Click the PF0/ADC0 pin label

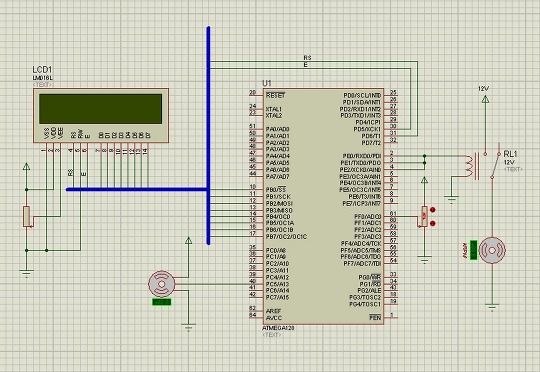point(368,217)
